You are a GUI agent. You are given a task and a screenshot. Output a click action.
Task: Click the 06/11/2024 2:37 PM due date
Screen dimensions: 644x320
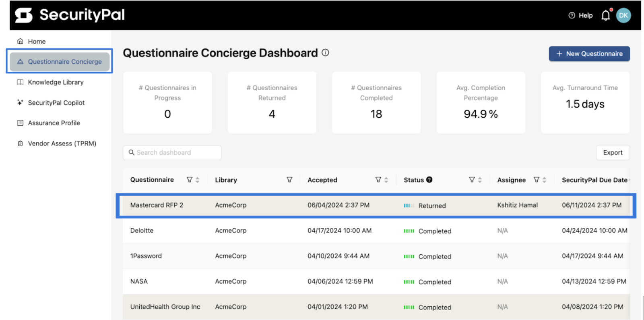(x=592, y=205)
